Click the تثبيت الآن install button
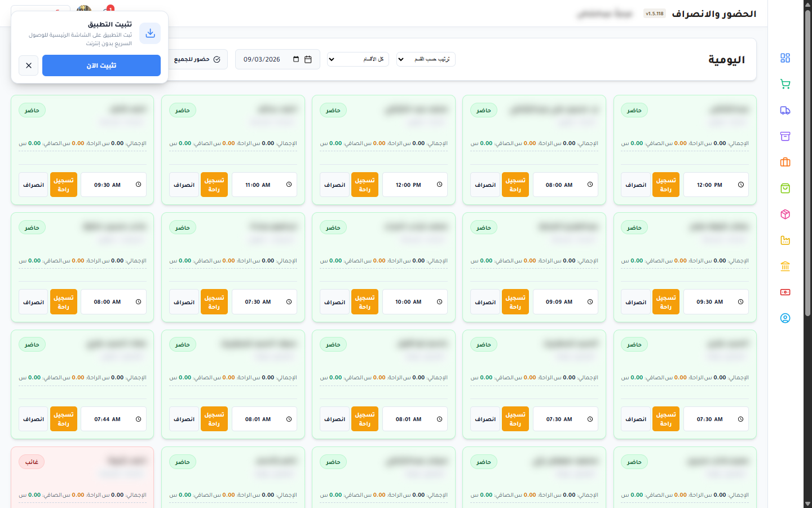 pyautogui.click(x=101, y=65)
